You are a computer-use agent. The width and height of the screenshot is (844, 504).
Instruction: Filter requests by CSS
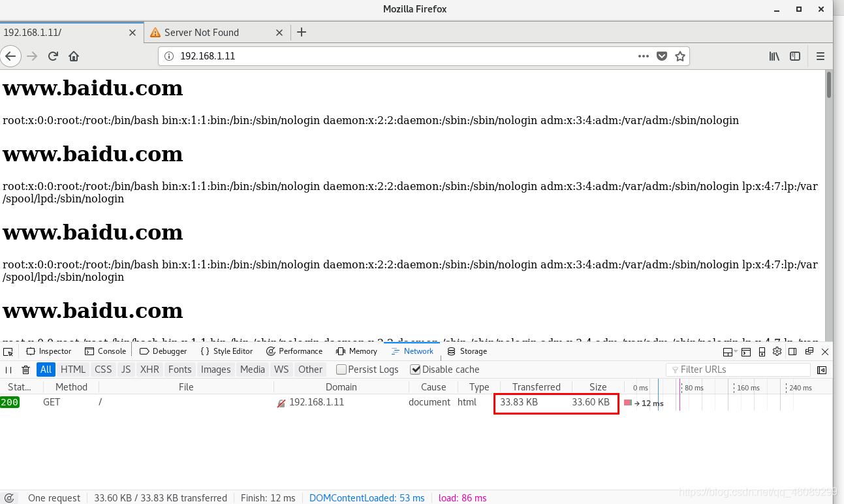(103, 370)
